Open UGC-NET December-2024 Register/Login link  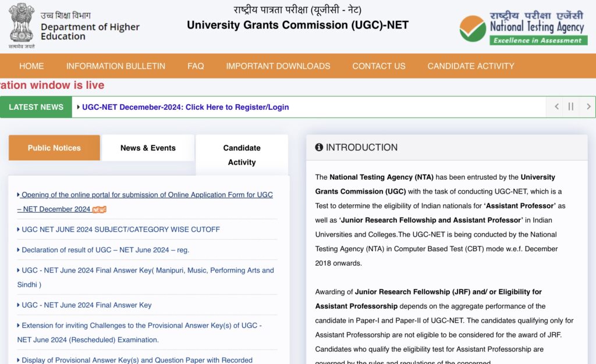point(186,107)
